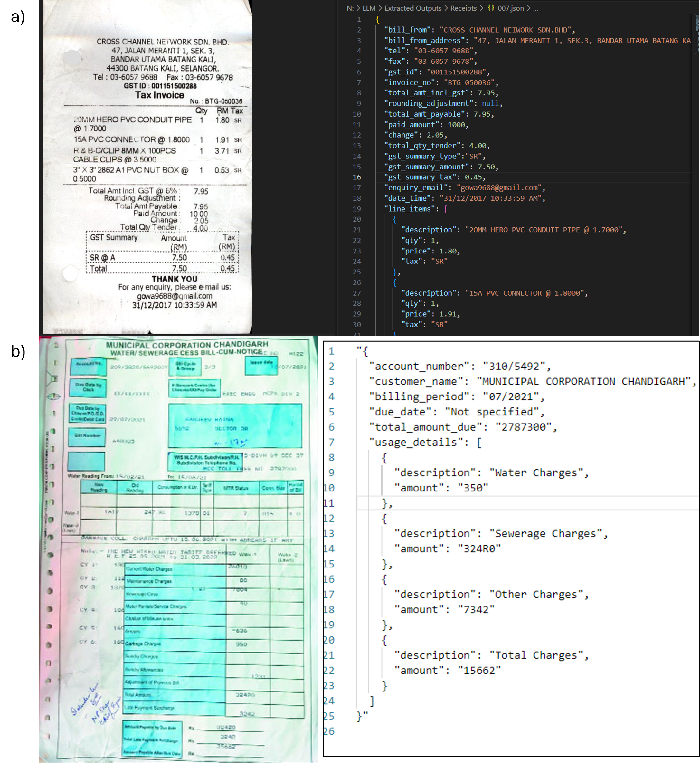Click the Municipal Corporation Chandigarh bill title
The width and height of the screenshot is (700, 763).
(x=187, y=345)
